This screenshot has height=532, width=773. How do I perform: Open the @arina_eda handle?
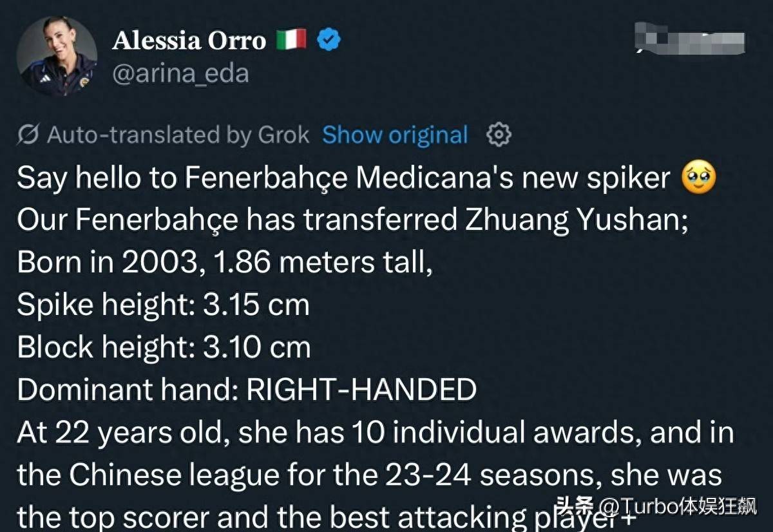click(x=180, y=73)
